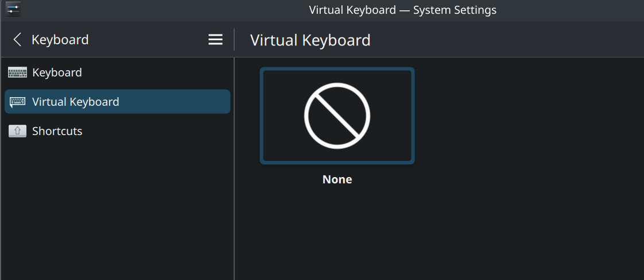The image size is (644, 280).
Task: Click the Keyboard icon in the sidebar
Action: point(17,72)
